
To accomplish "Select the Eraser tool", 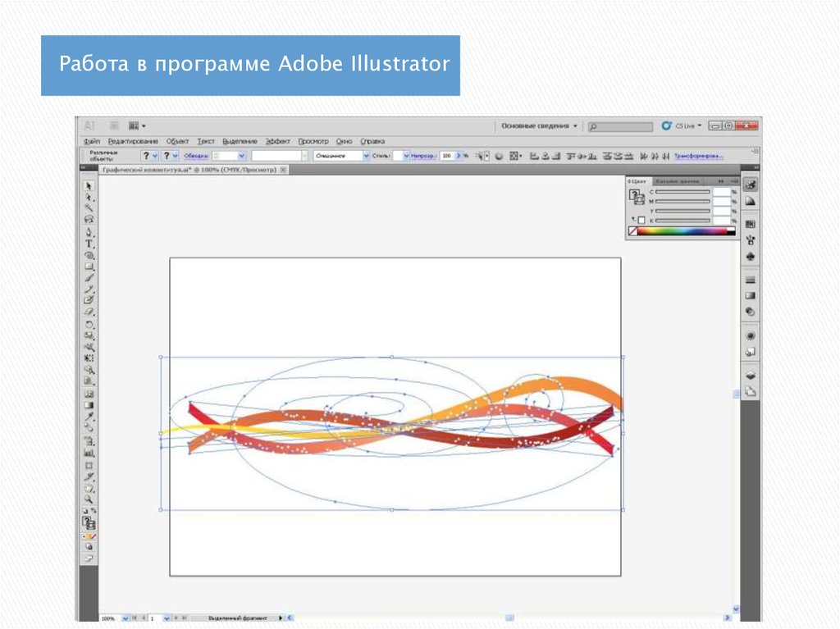I will pyautogui.click(x=89, y=312).
